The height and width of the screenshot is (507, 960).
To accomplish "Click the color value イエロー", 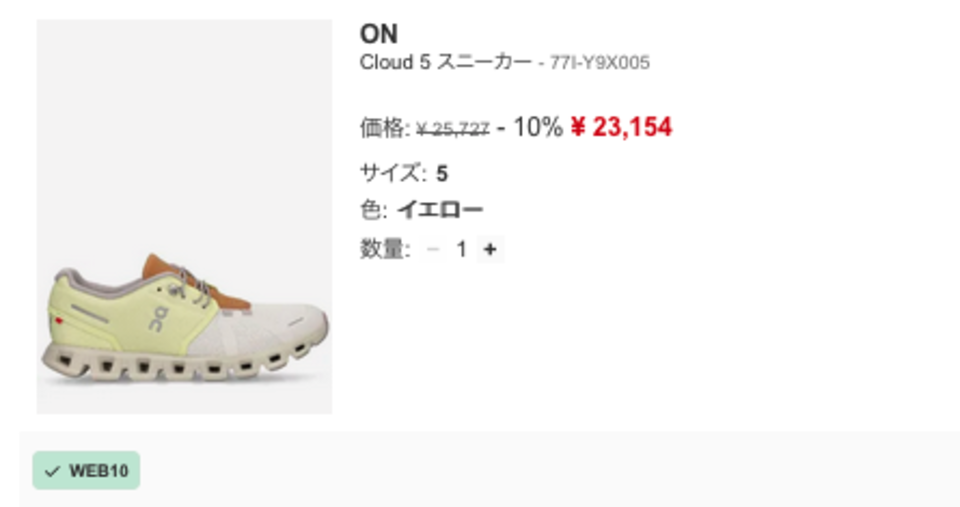I will [440, 210].
